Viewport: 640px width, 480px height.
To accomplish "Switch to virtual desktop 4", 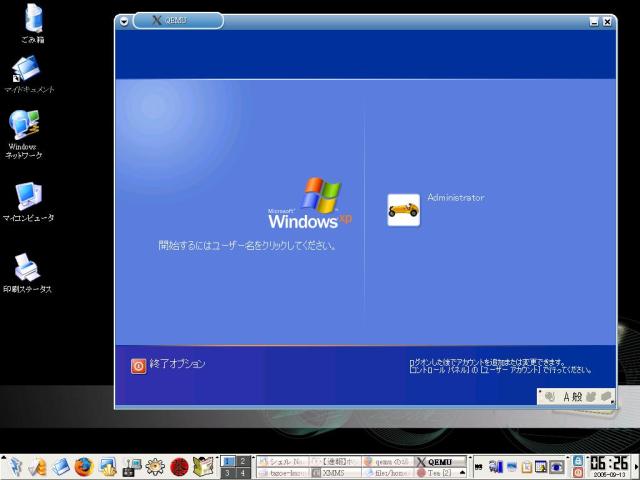I will click(243, 473).
